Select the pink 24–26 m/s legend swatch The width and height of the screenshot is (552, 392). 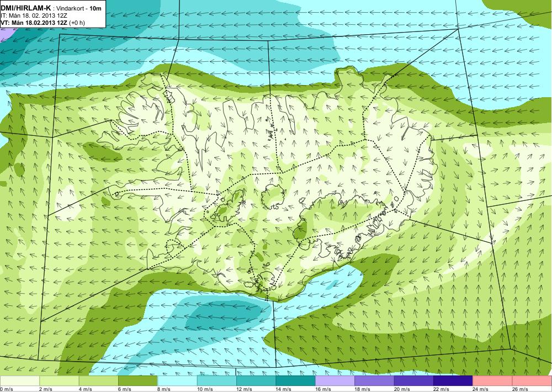click(x=493, y=380)
